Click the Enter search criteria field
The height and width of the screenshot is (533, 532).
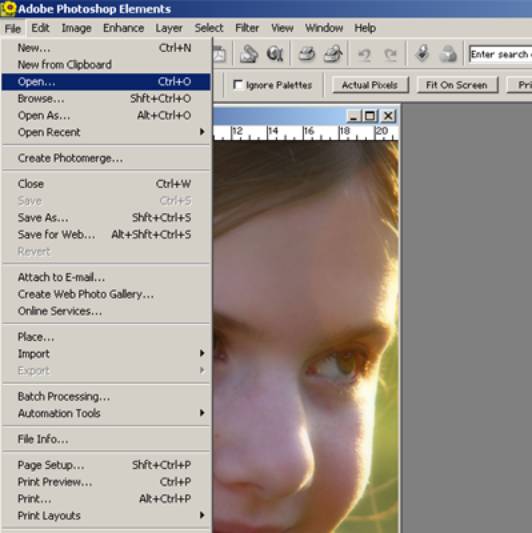(500, 54)
